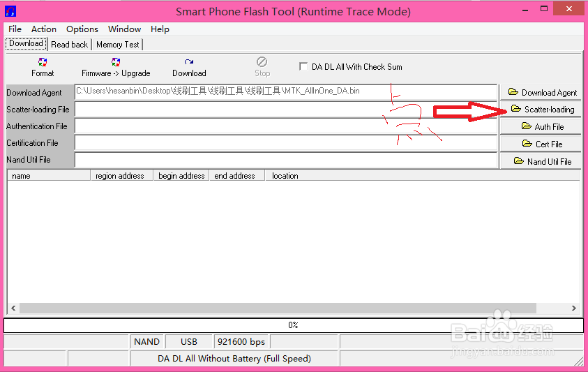The height and width of the screenshot is (372, 588).
Task: Click the Scatter-loading File path field
Action: [x=286, y=110]
